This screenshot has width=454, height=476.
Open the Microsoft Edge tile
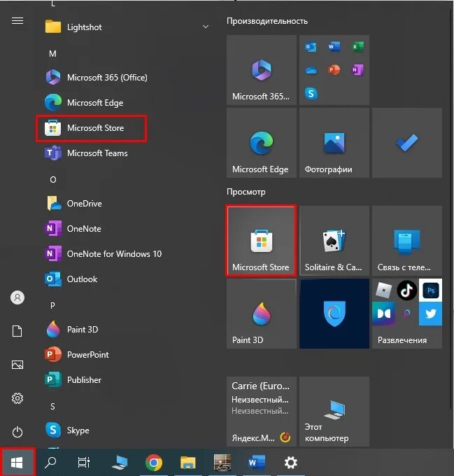point(262,143)
